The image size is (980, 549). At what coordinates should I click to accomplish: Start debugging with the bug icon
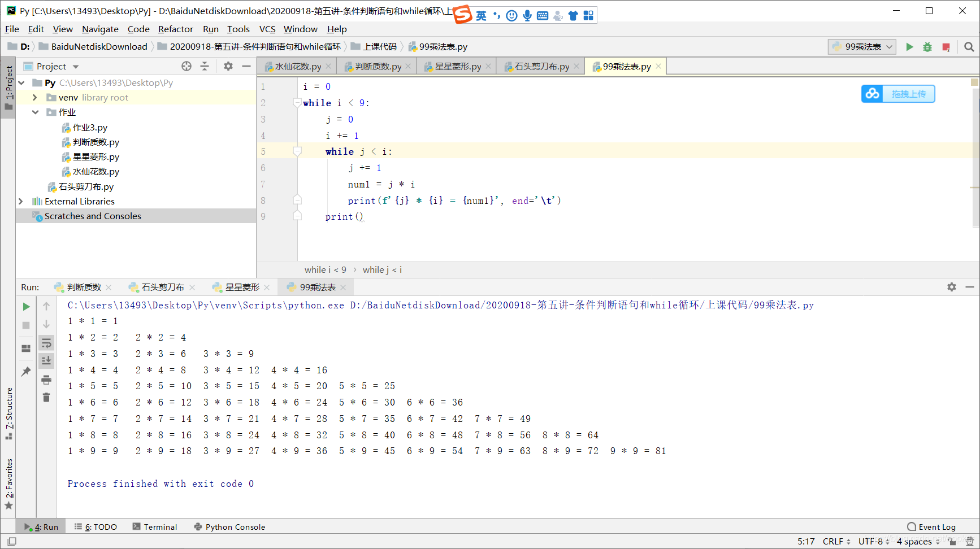point(927,47)
